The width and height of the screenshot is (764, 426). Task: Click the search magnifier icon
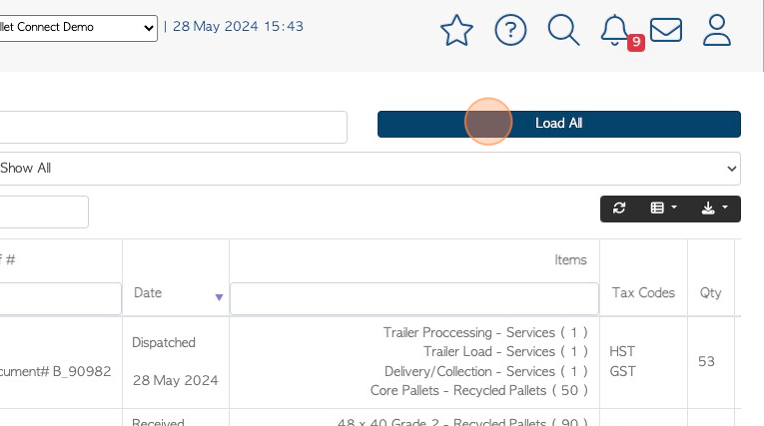[564, 30]
